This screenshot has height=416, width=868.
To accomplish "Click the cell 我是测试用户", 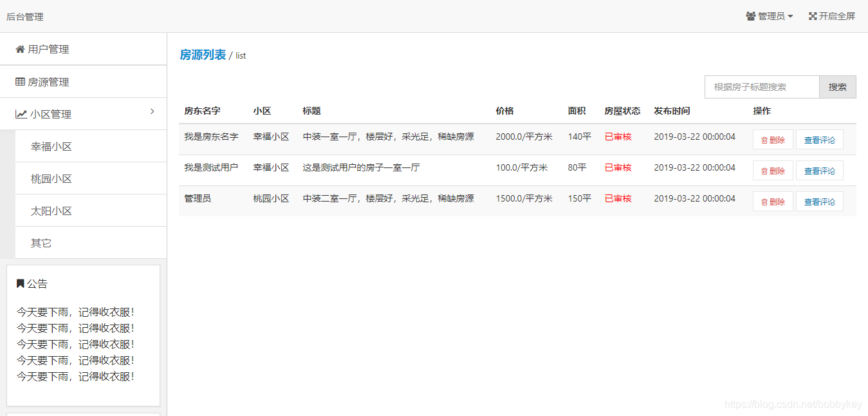I will point(211,167).
